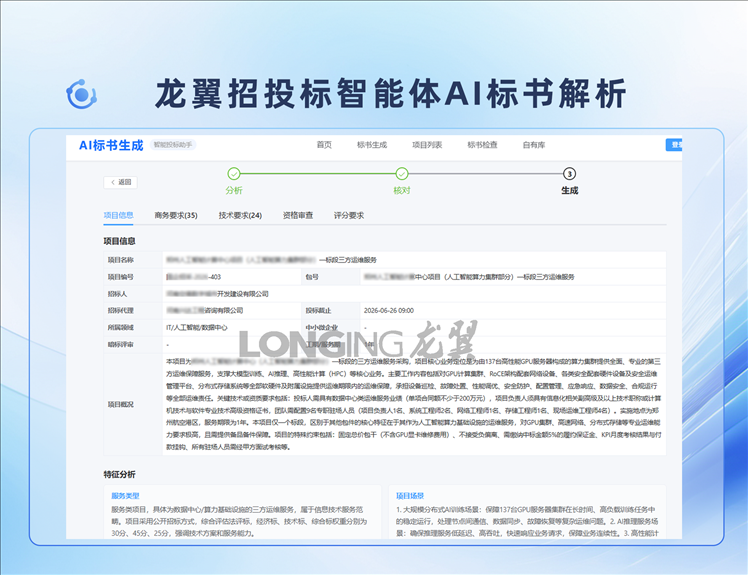Open the 首页 navigation item
Screen dimensions: 748x575
[x=324, y=145]
